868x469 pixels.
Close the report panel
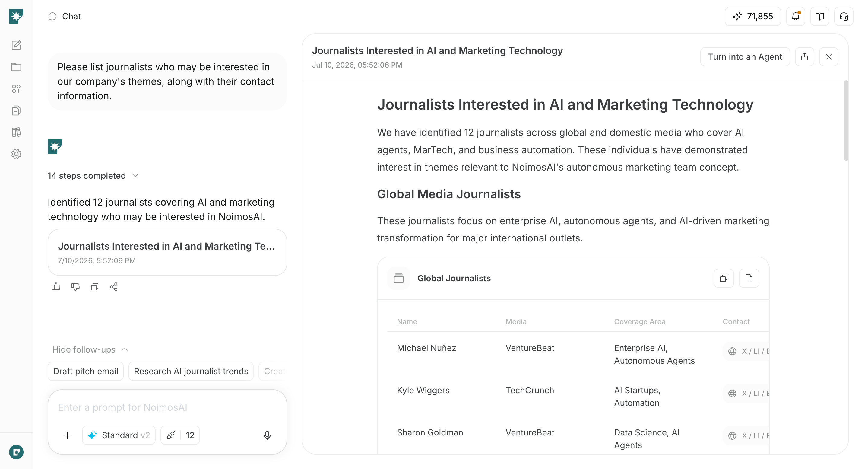pos(828,57)
